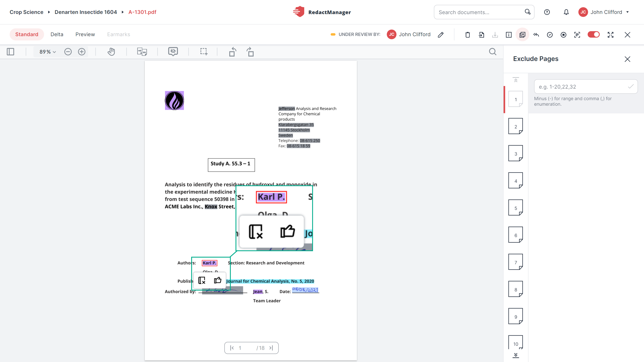Screen dimensions: 644x362
Task: Click the Journal for Chemical Analysis highlight
Action: coord(270,281)
